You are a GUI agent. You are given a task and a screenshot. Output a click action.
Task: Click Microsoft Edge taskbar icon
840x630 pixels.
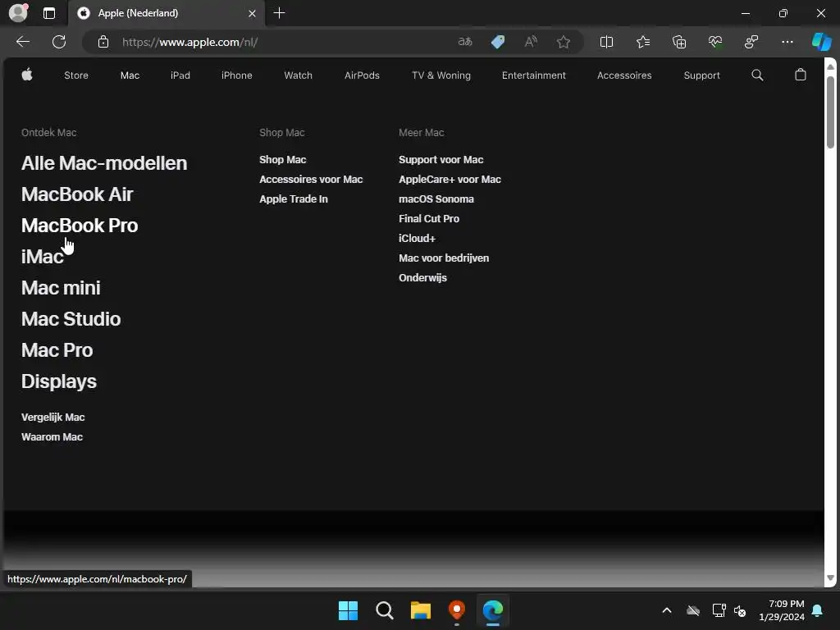pos(493,610)
